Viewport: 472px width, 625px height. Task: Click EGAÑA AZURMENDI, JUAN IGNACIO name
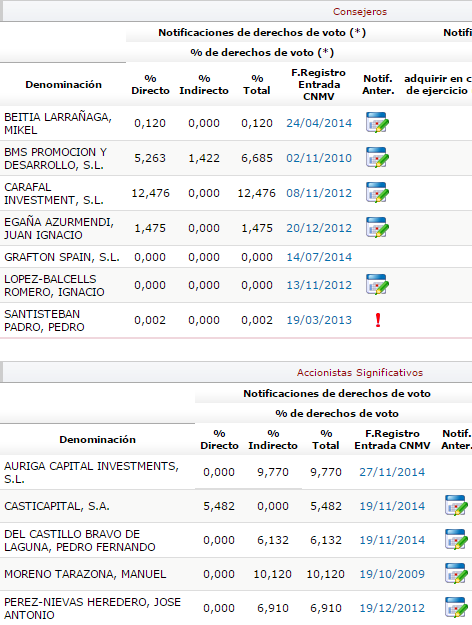(59, 228)
